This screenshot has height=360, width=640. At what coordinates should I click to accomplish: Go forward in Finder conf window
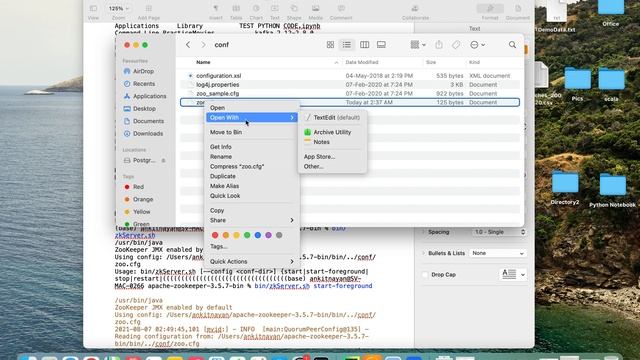click(203, 45)
